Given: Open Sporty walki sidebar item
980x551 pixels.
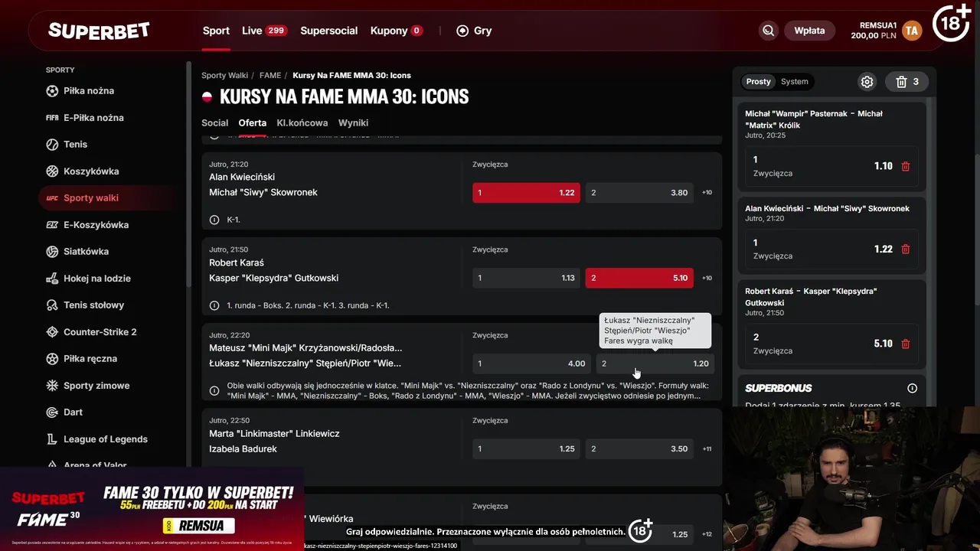Looking at the screenshot, I should [x=112, y=198].
